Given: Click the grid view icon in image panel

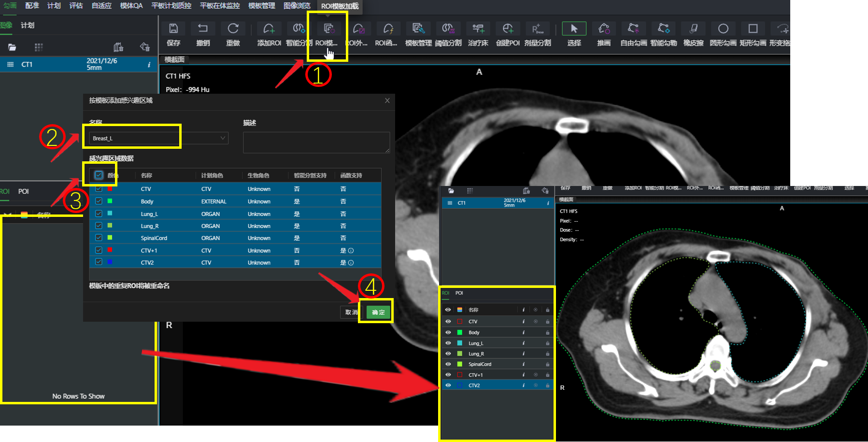Looking at the screenshot, I should click(x=39, y=47).
